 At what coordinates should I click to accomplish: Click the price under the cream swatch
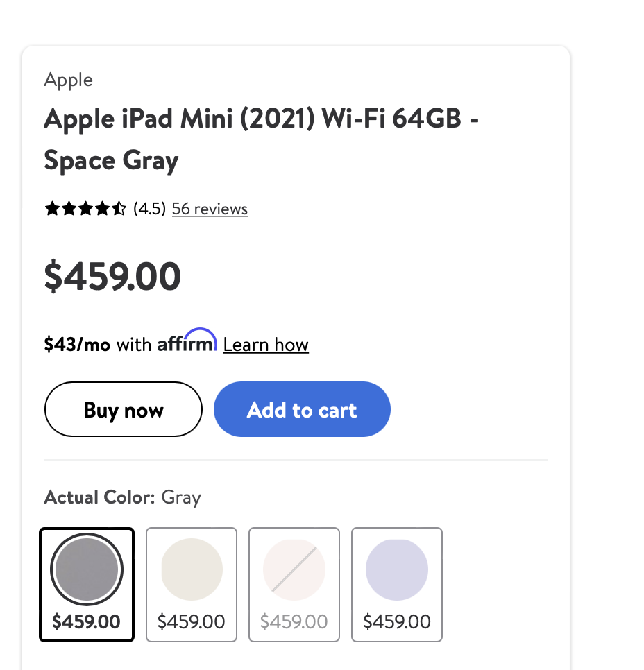tap(192, 621)
